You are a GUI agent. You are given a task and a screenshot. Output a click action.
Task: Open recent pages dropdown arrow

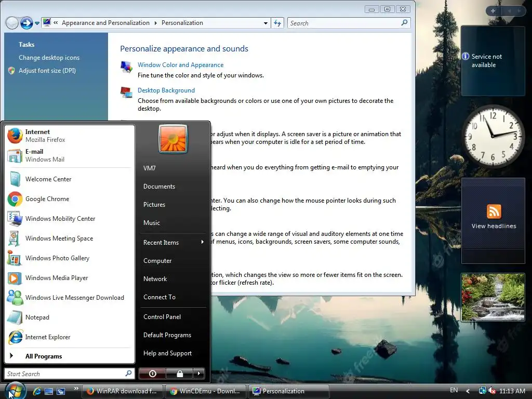37,23
